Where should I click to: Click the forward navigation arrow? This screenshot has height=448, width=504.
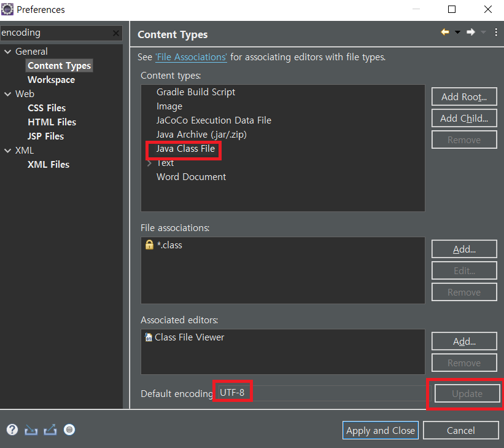pos(471,32)
